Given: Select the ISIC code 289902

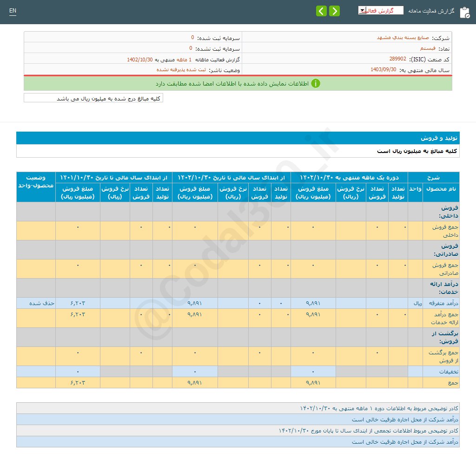Looking at the screenshot, I should (397, 59).
